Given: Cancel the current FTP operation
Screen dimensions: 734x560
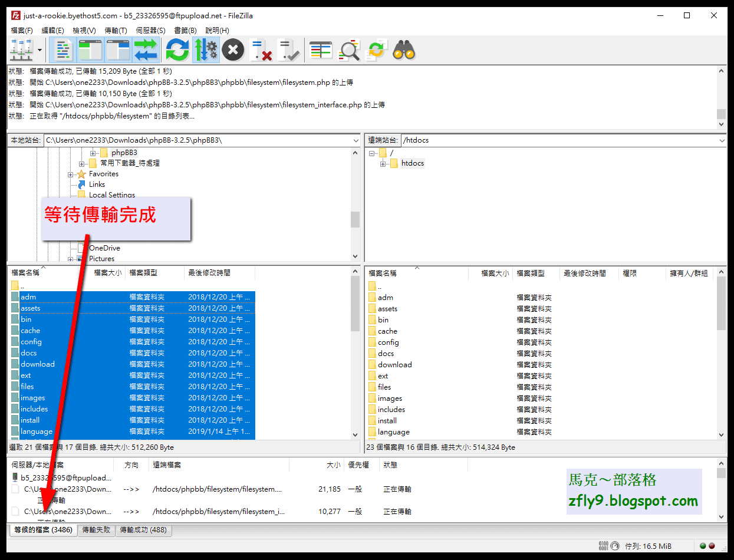Looking at the screenshot, I should [232, 50].
